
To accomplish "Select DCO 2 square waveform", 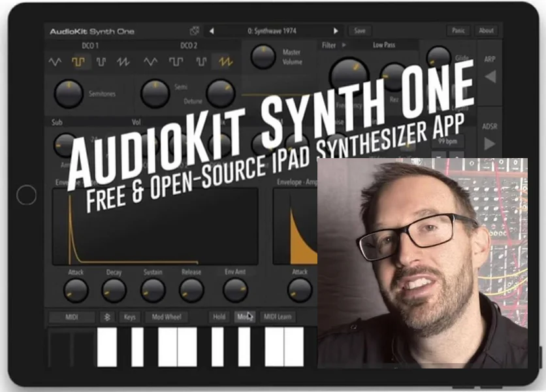I will 176,62.
